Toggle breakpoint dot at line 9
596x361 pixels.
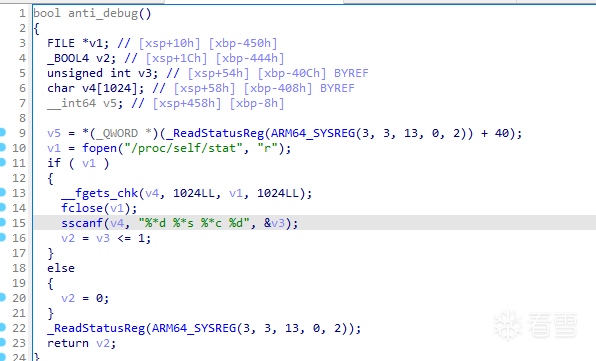click(x=2, y=132)
